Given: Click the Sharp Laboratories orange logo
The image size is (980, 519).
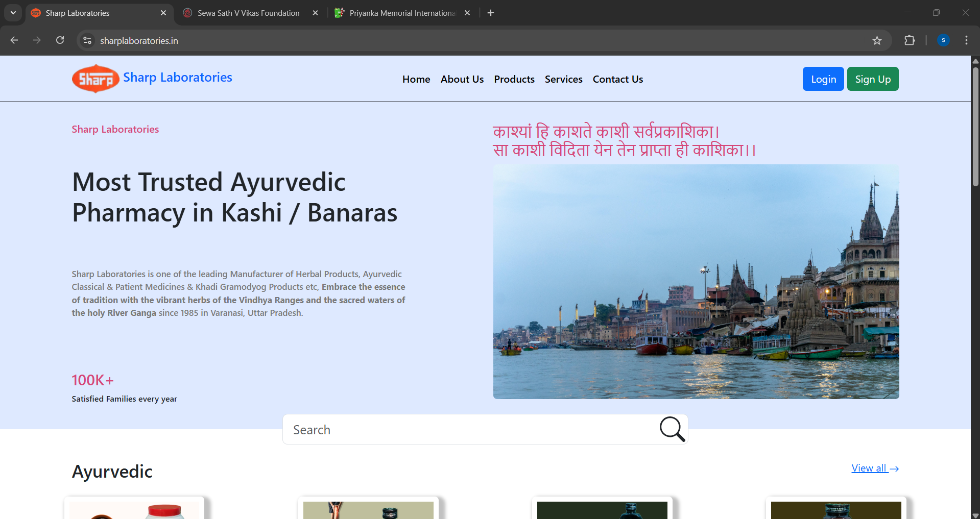Looking at the screenshot, I should coord(95,79).
